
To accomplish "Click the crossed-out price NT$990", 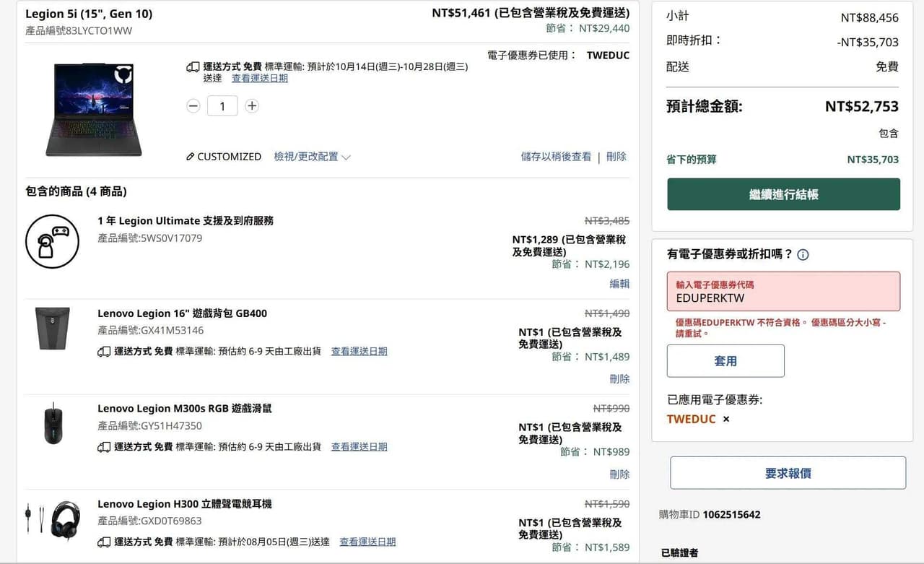I will pyautogui.click(x=611, y=409).
